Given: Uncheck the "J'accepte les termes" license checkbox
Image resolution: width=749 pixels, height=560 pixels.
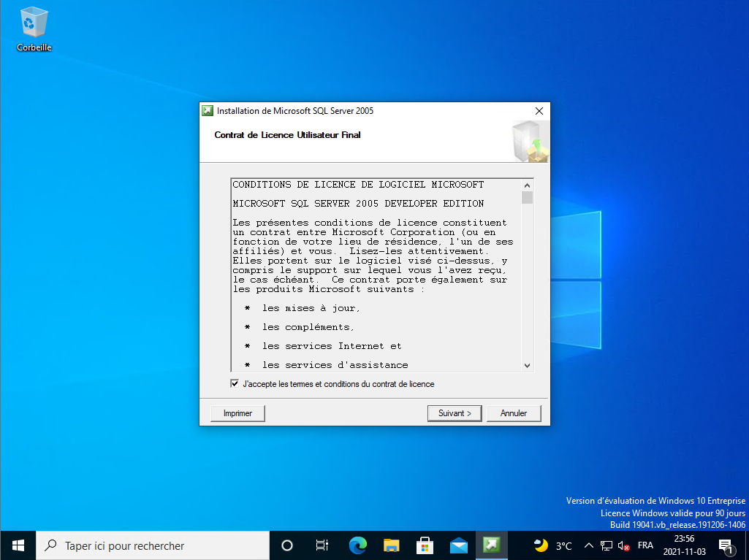Looking at the screenshot, I should point(235,384).
